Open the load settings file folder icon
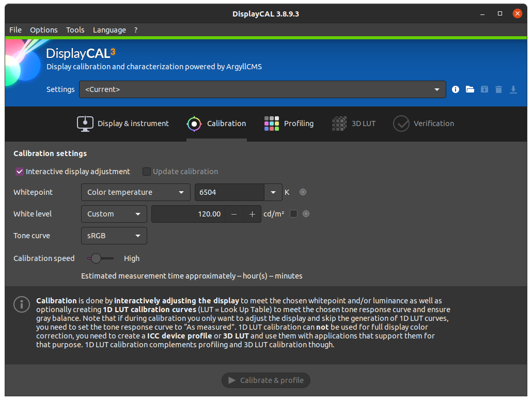This screenshot has height=401, width=532. [470, 89]
